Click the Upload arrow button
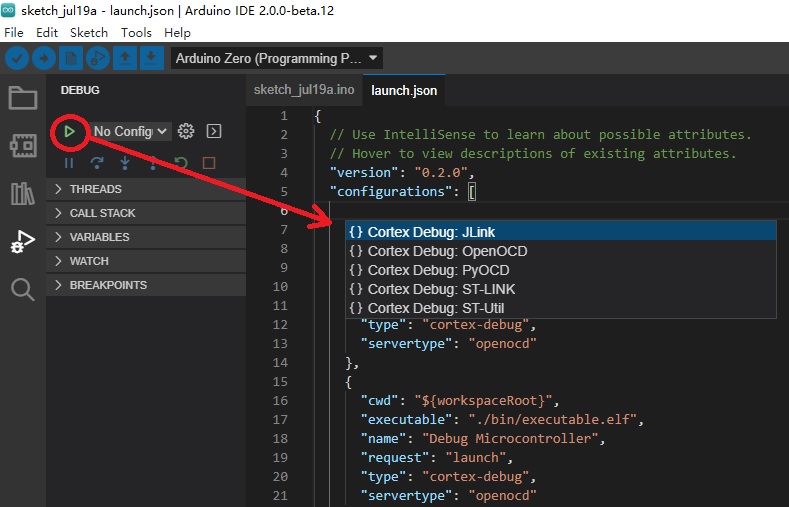The width and height of the screenshot is (789, 507). [x=44, y=59]
